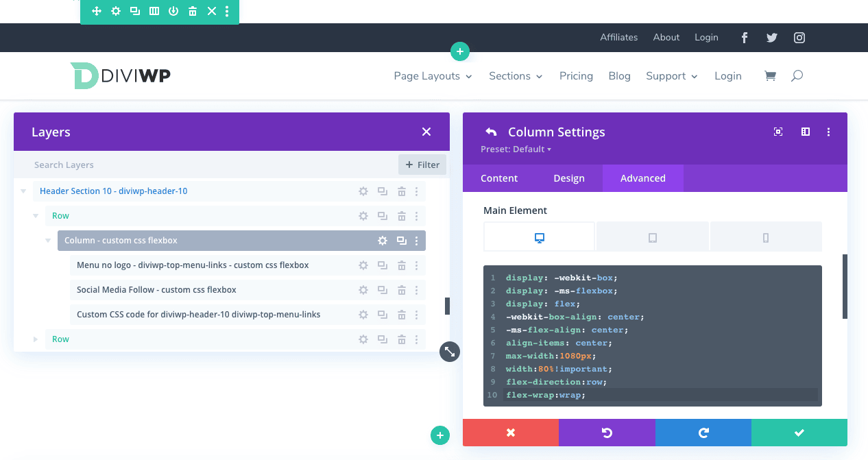Duplicate the Header Section 10 layer
This screenshot has height=460, width=868.
383,191
